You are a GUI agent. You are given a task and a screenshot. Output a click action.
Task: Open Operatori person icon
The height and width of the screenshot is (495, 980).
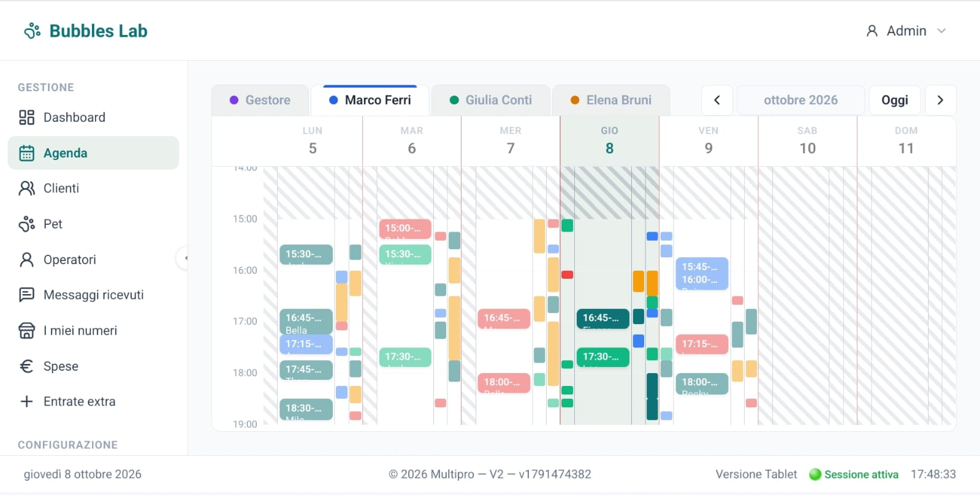tap(26, 260)
